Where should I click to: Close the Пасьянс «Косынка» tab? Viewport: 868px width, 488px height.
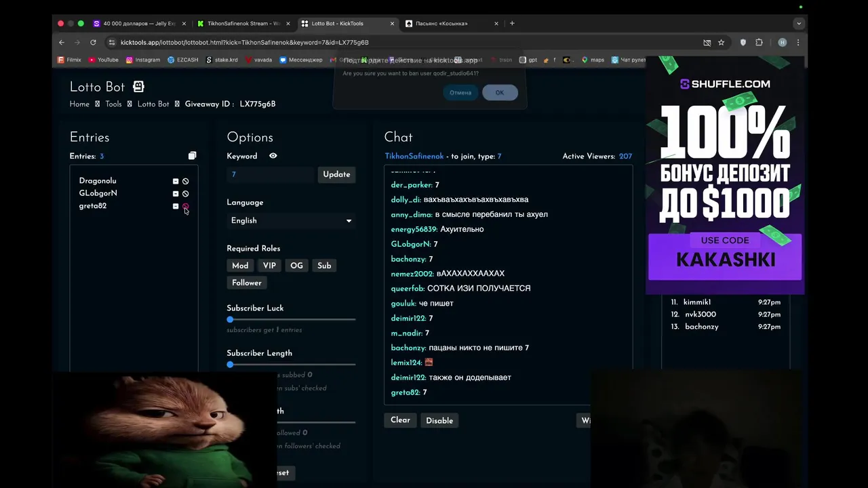(x=496, y=23)
